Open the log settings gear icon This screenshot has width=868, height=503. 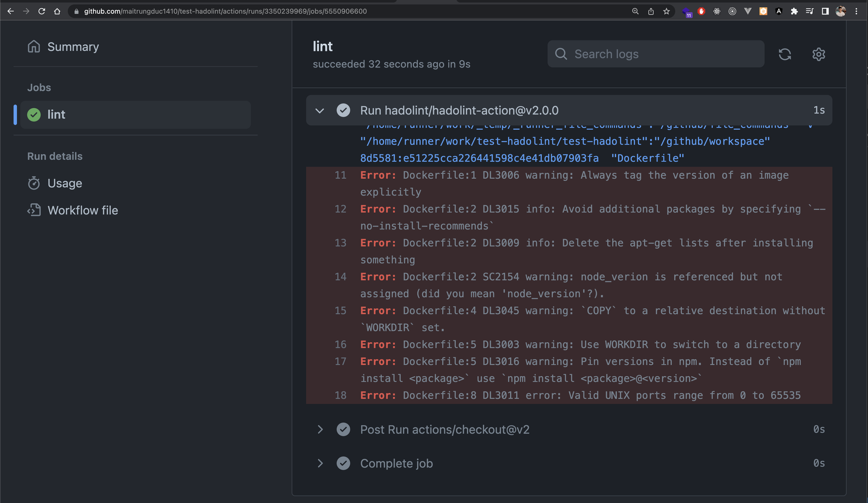pos(819,54)
